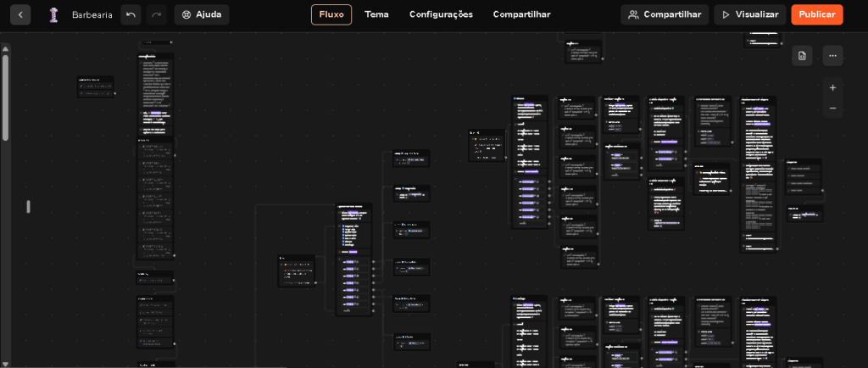The width and height of the screenshot is (868, 368).
Task: Click the Barbearia typebot name
Action: coord(92,14)
